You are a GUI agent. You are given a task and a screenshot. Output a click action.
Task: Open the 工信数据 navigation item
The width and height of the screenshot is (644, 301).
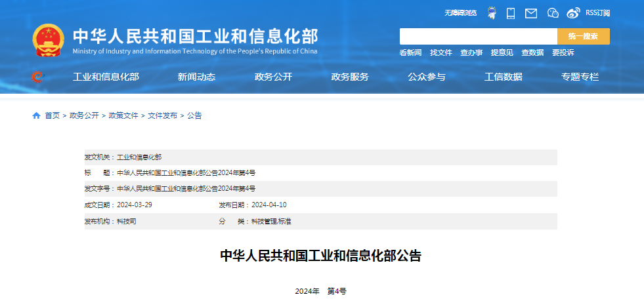click(504, 77)
